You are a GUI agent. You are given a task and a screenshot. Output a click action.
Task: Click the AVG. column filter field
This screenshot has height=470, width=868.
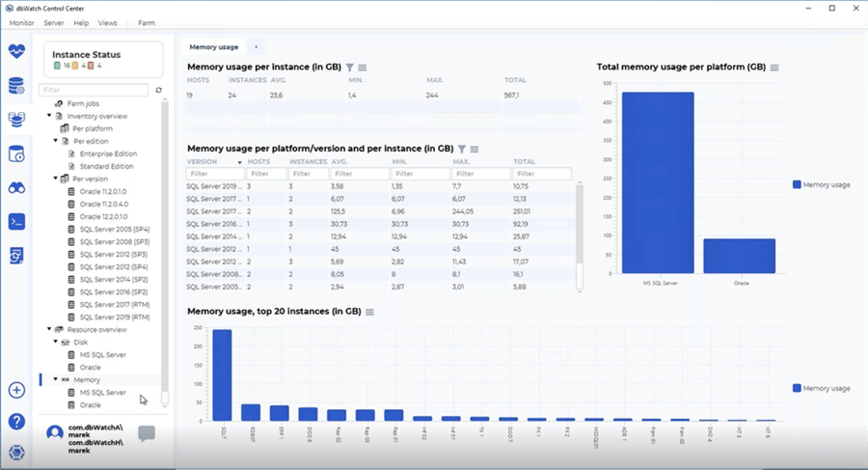360,174
